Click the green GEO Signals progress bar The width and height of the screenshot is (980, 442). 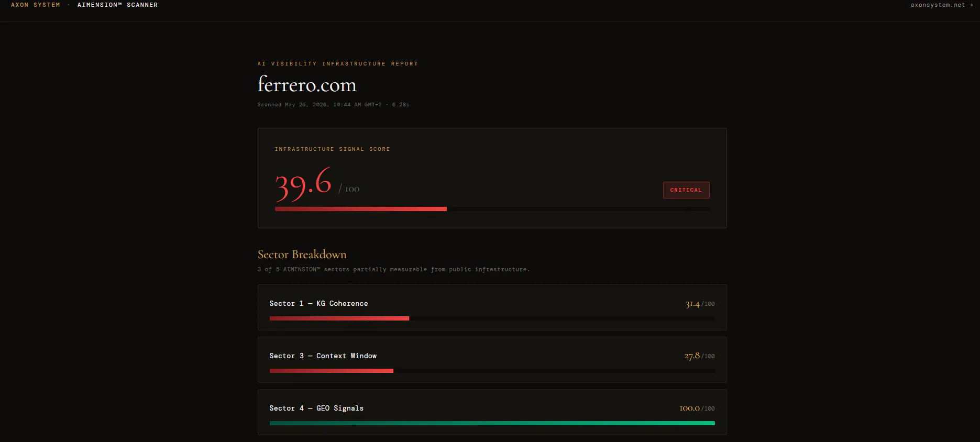pos(492,423)
